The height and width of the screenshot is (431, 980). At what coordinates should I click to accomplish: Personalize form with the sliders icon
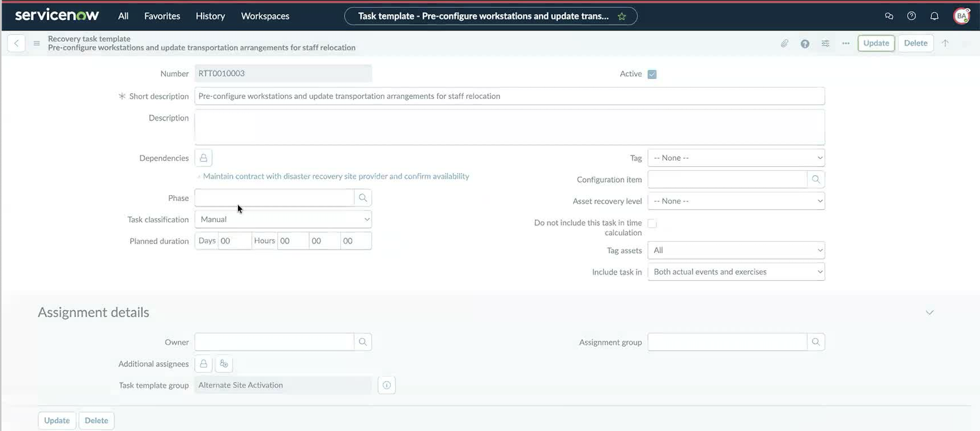pos(825,43)
